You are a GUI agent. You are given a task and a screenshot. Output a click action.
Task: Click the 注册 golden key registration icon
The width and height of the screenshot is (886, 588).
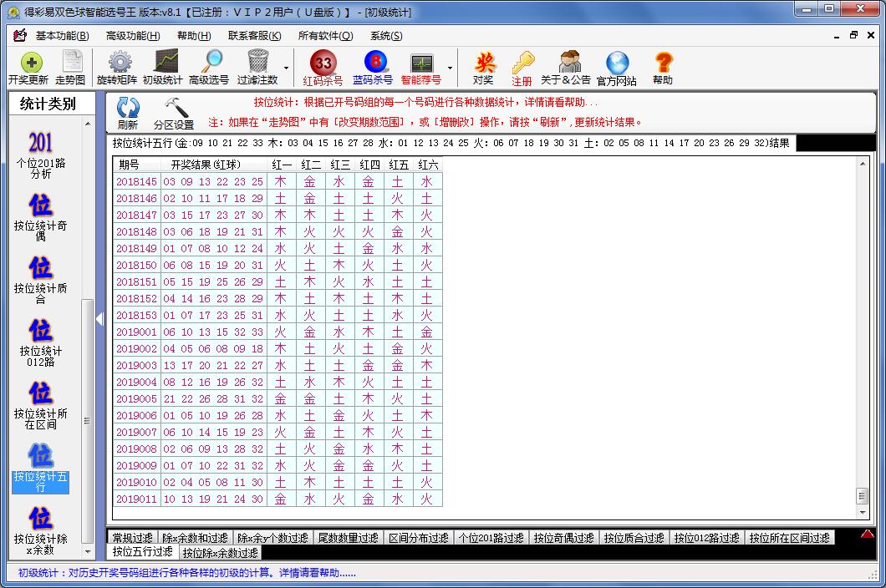pos(522,67)
